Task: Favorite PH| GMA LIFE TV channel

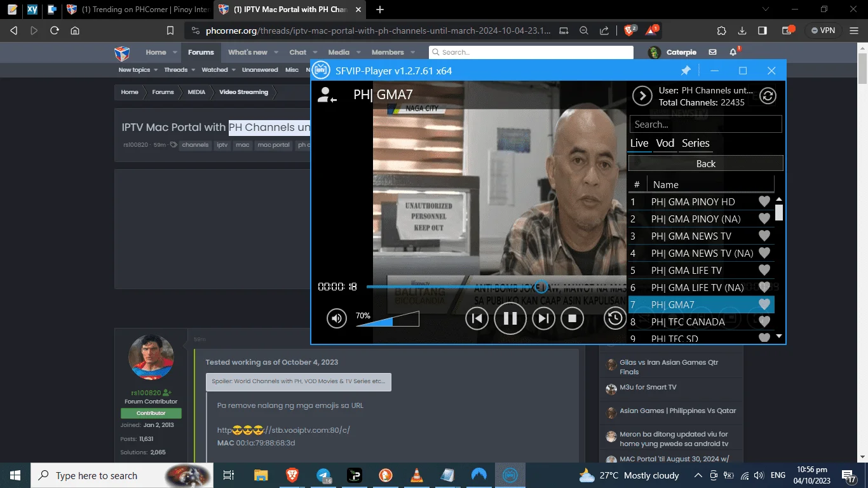Action: pos(764,270)
